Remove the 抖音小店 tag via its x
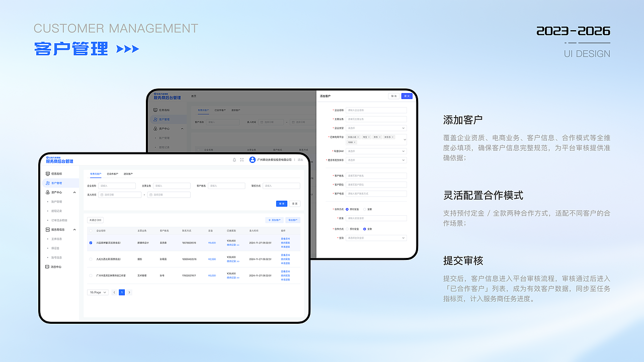 (358, 137)
